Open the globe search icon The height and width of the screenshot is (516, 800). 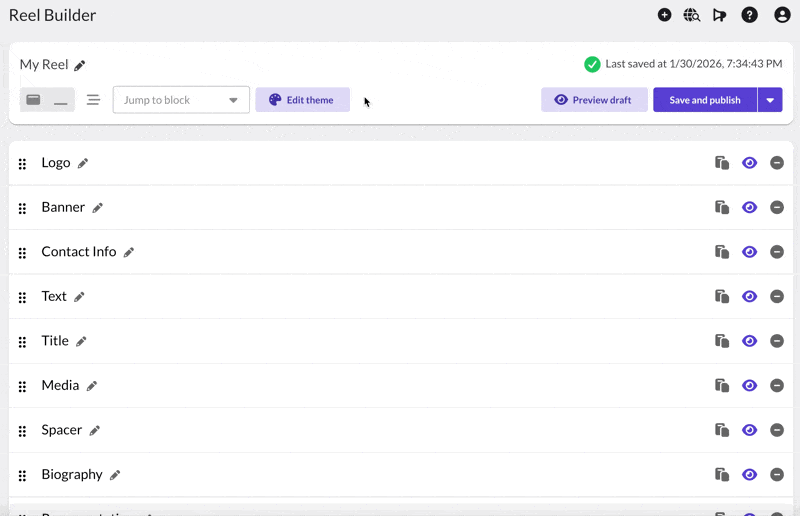pos(692,15)
